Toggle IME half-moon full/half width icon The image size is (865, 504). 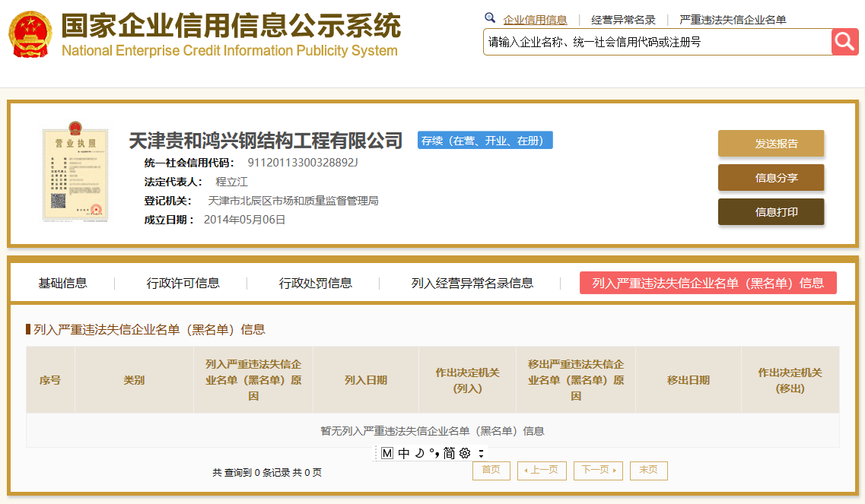420,453
